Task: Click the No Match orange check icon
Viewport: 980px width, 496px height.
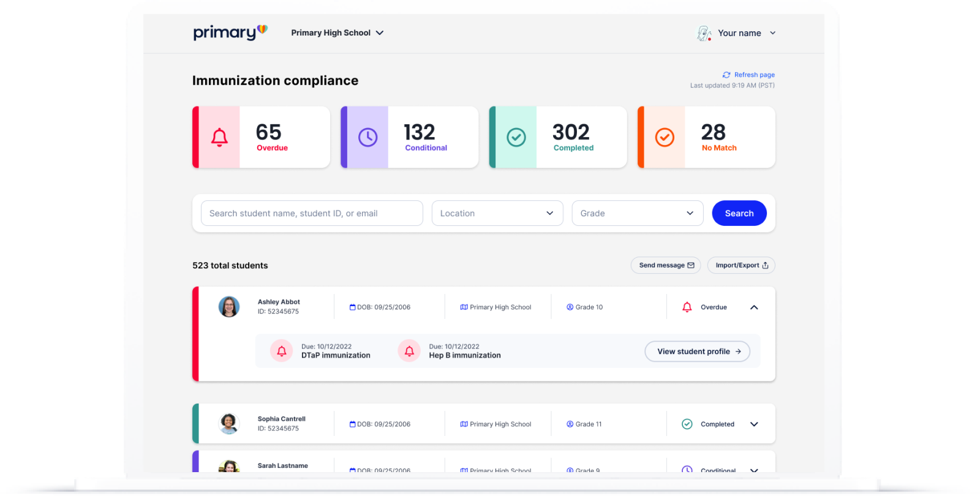Action: (x=665, y=137)
